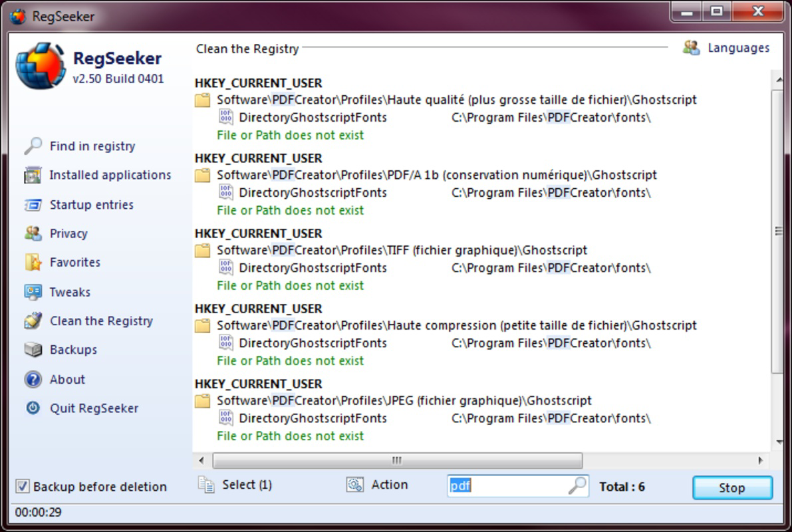Click the Tweaks monitor icon

point(33,291)
